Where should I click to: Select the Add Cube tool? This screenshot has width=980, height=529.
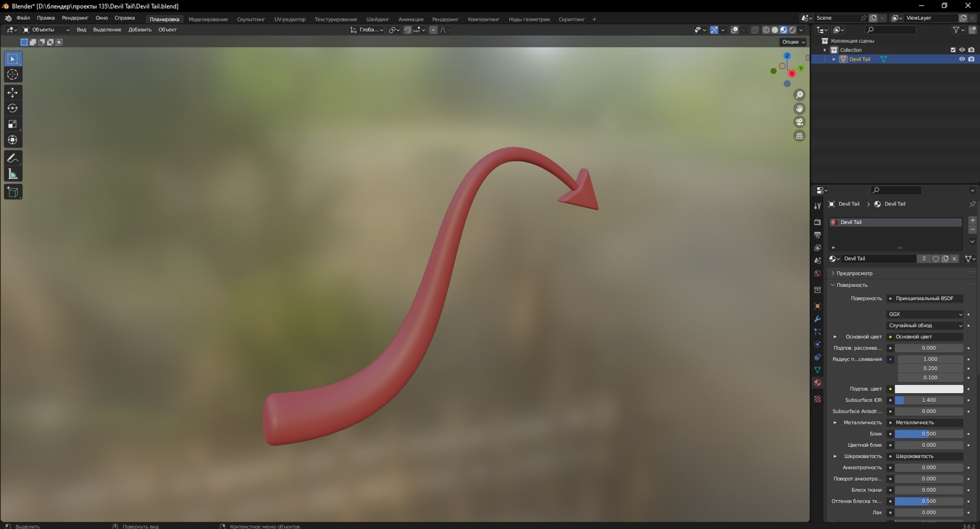[x=13, y=192]
